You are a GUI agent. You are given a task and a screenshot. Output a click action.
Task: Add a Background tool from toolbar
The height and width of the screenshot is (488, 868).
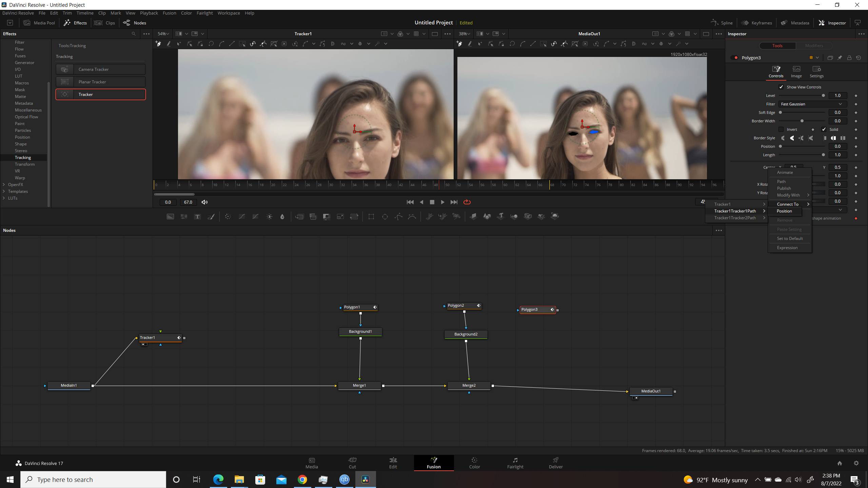tap(170, 217)
